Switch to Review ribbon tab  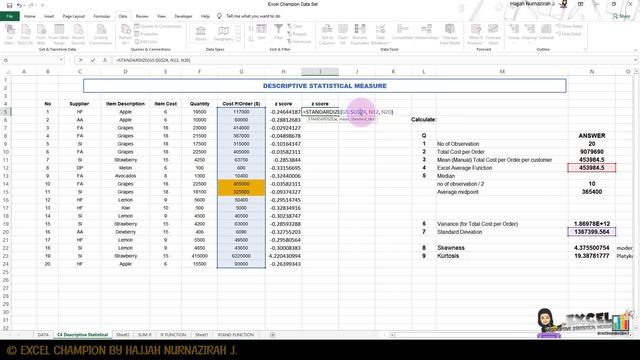(142, 16)
